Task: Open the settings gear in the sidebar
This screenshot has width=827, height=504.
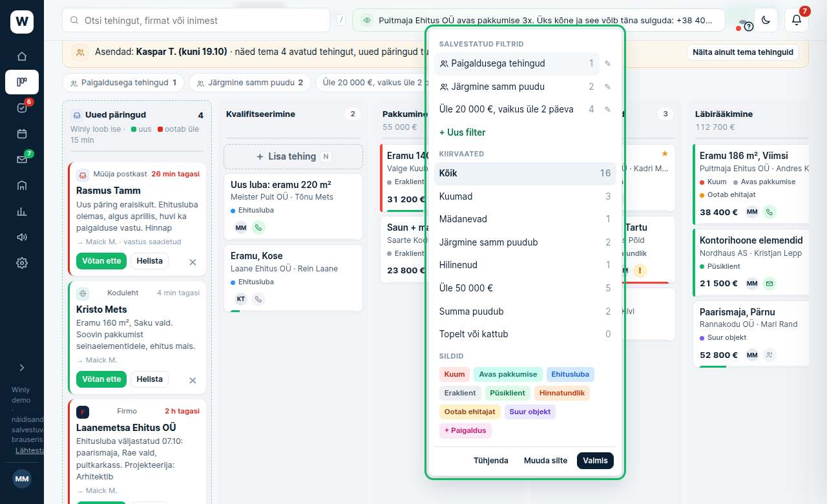Action: (x=22, y=263)
